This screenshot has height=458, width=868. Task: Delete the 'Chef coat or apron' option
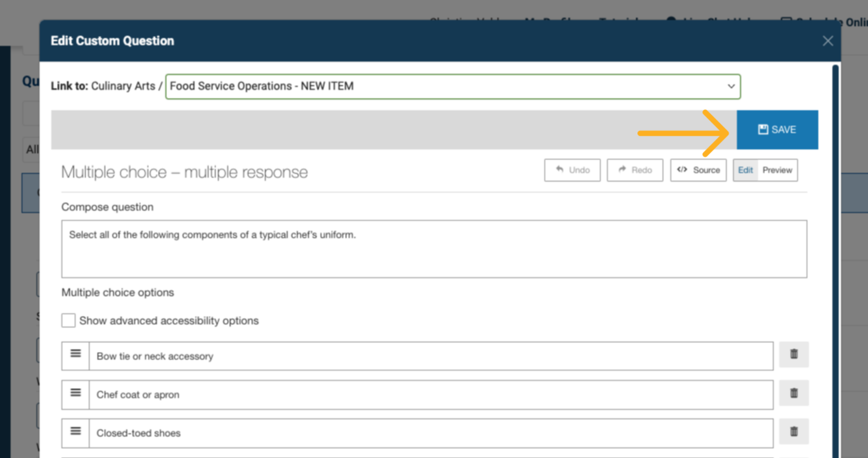click(x=793, y=393)
